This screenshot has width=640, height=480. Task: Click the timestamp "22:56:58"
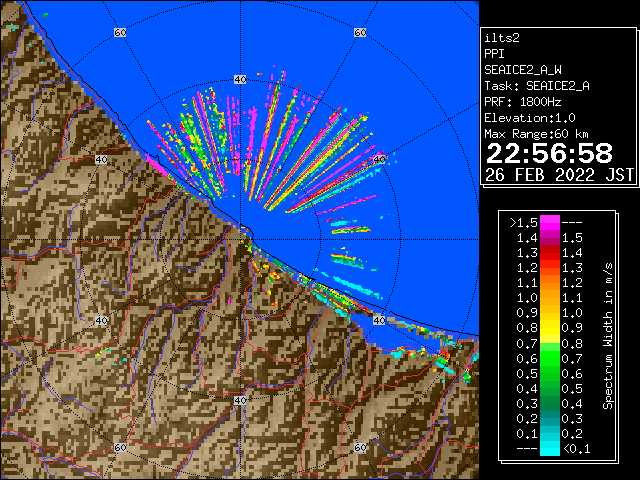[549, 153]
